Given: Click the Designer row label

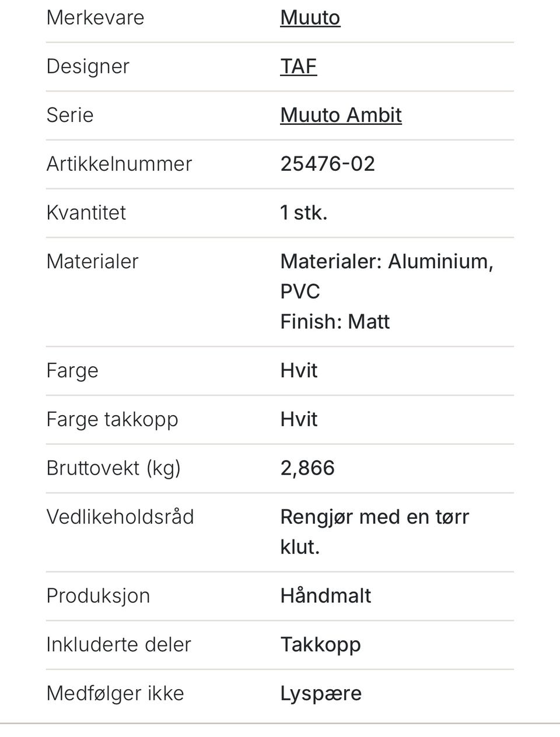Looking at the screenshot, I should (x=87, y=66).
